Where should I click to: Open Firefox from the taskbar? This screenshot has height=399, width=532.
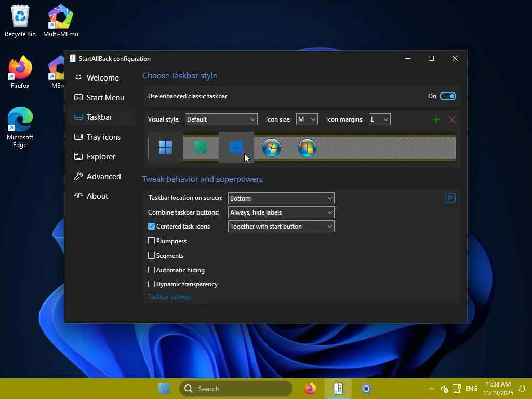coord(310,389)
